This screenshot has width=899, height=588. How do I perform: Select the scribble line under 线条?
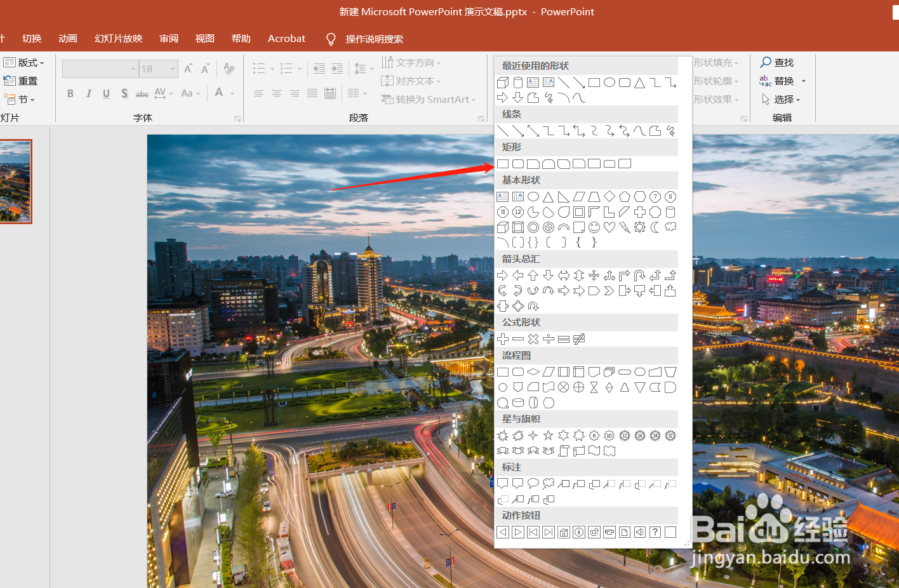coord(670,131)
